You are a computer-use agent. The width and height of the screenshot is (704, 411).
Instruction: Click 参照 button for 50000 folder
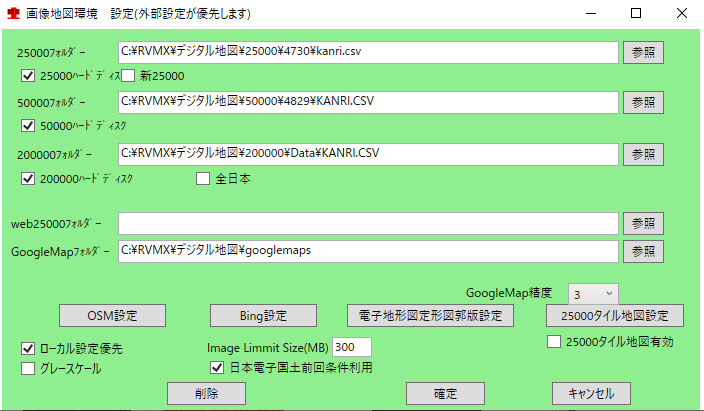[644, 102]
